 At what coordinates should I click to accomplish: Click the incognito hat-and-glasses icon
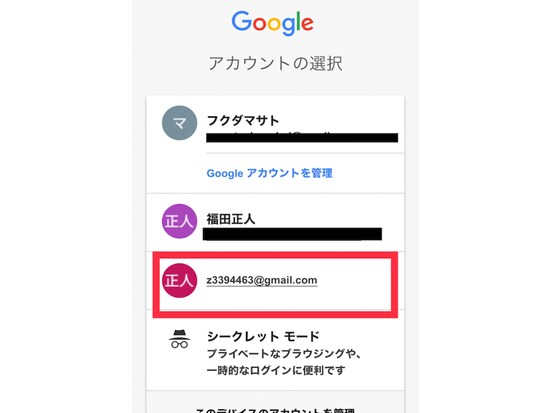[x=180, y=339]
